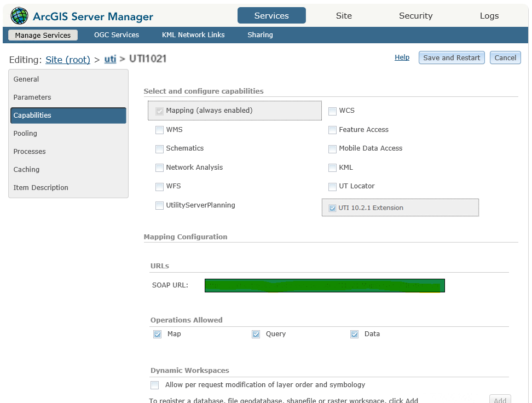Uncheck the UTI 10.2.1 Extension checkbox
Image resolution: width=532 pixels, height=403 pixels.
click(x=333, y=208)
